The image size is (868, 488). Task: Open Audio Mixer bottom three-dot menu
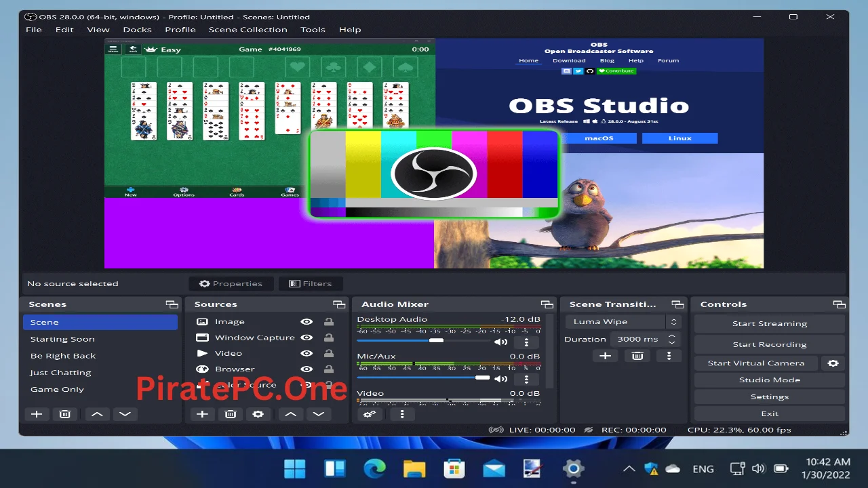402,414
